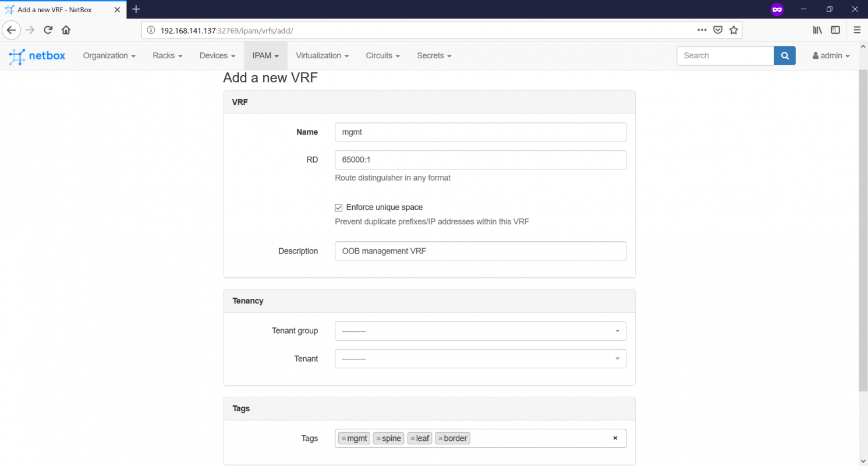This screenshot has width=868, height=466.
Task: Uncheck Enforce unique space
Action: [x=338, y=207]
